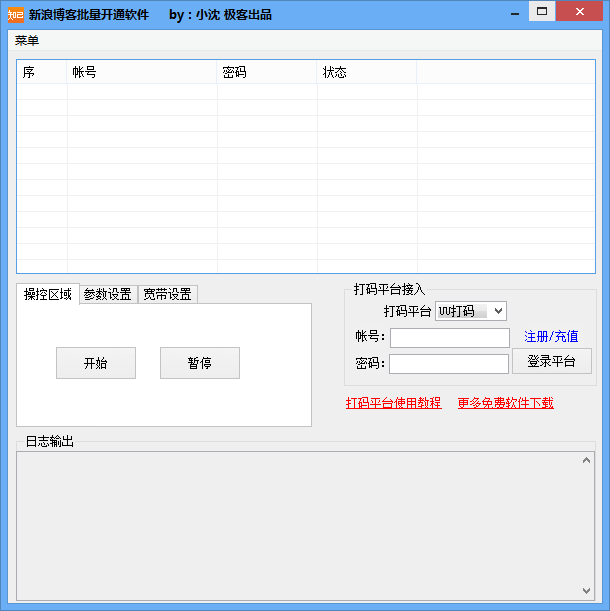This screenshot has height=611, width=610.
Task: Open the 注册/充值 link
Action: pos(551,337)
